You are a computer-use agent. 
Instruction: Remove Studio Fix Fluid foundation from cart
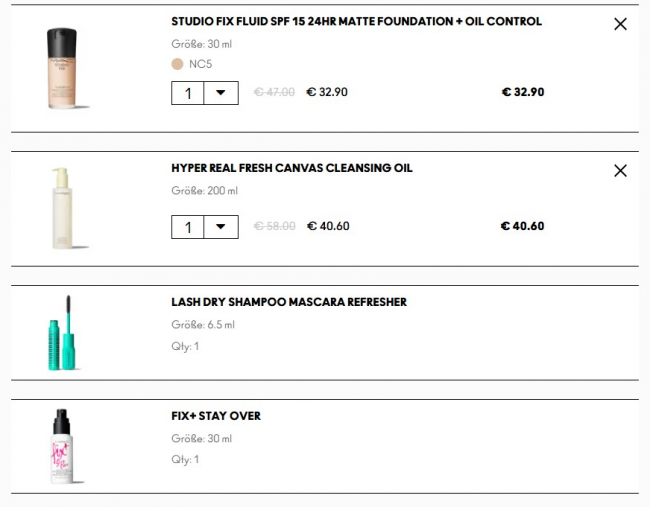(620, 24)
